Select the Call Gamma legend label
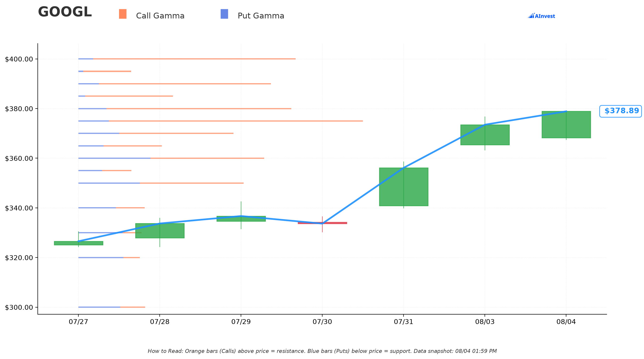 160,16
